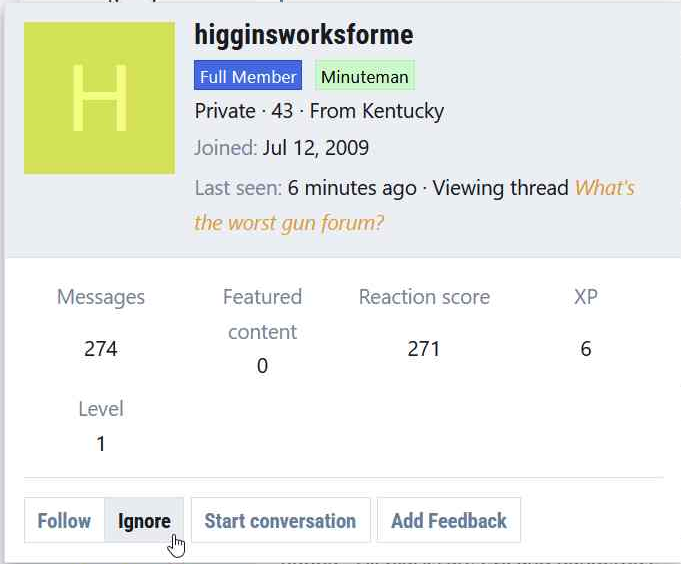Click the Kentucky location link
This screenshot has width=681, height=564.
pyautogui.click(x=403, y=111)
